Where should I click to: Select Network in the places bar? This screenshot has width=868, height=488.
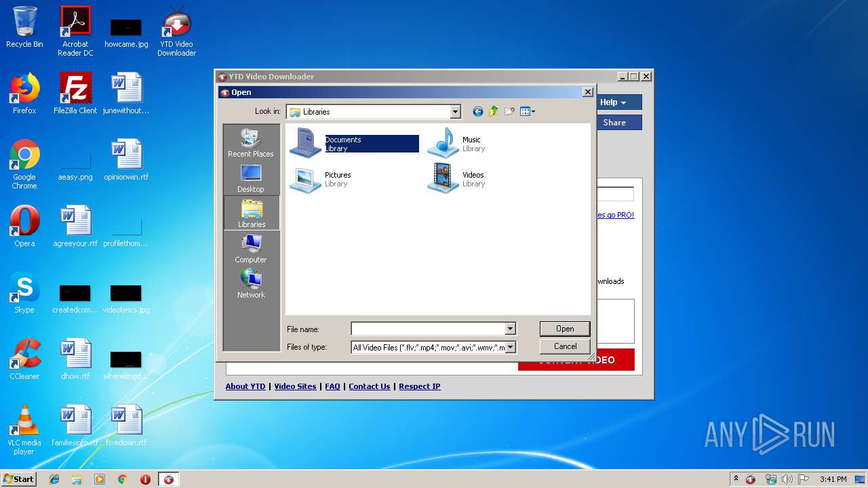[251, 284]
